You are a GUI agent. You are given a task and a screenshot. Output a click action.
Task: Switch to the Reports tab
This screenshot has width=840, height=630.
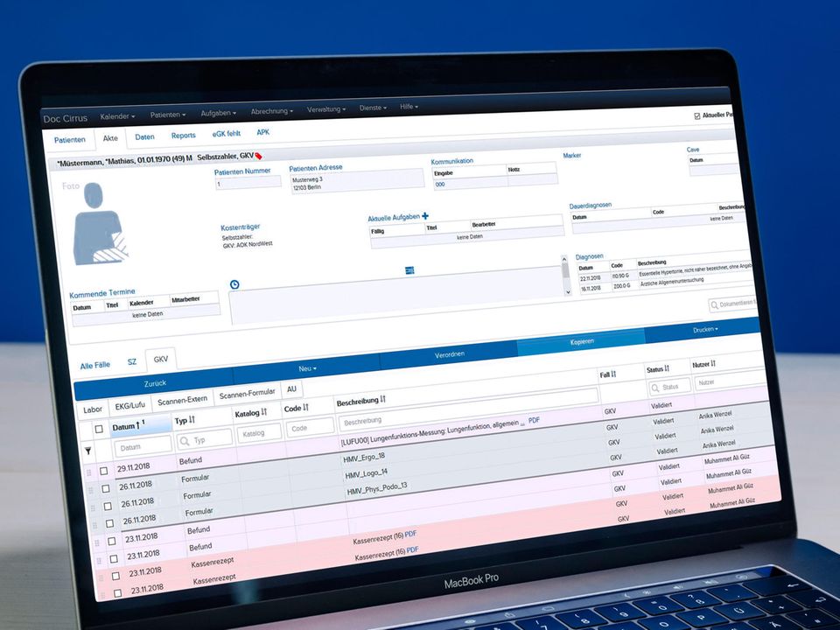[x=183, y=136]
